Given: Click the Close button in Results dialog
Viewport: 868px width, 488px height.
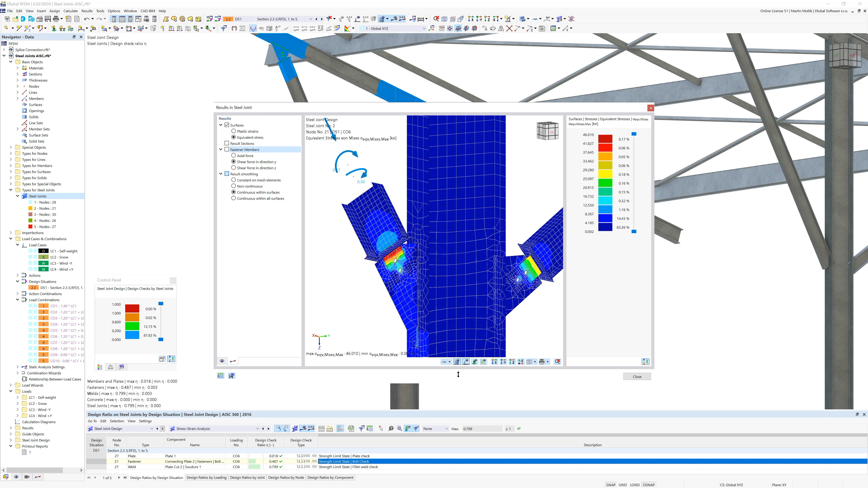Looking at the screenshot, I should click(637, 376).
